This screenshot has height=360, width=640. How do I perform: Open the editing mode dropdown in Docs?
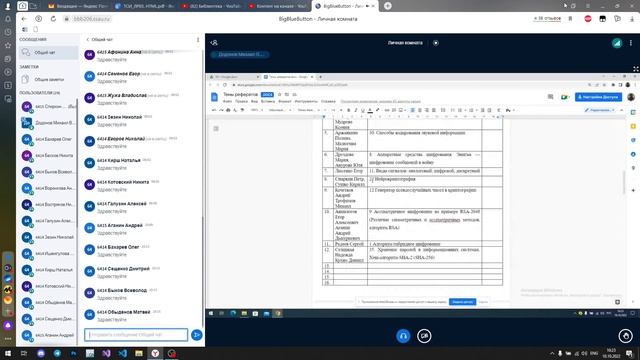600,110
